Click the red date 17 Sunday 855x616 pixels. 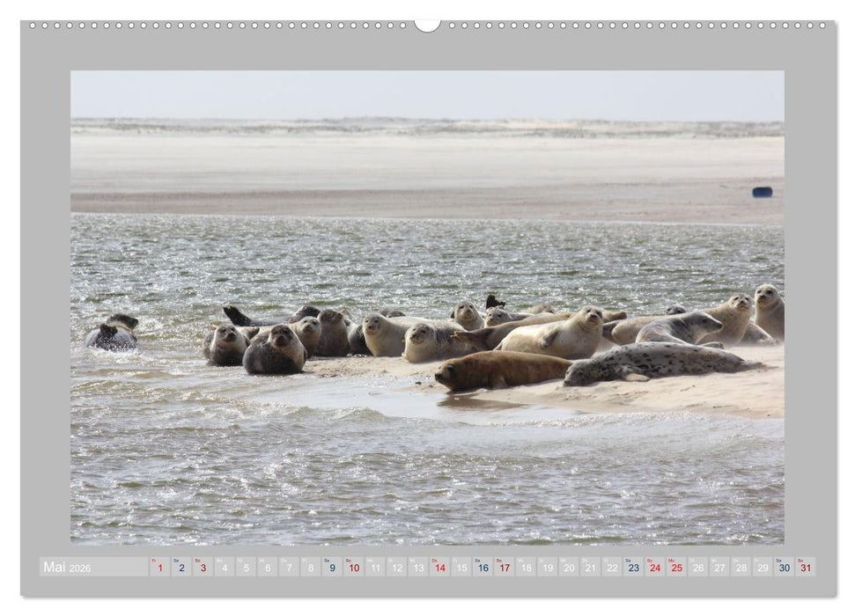coord(505,569)
